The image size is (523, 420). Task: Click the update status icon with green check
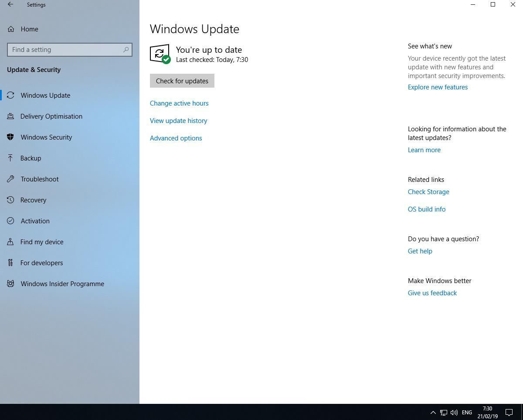point(160,54)
